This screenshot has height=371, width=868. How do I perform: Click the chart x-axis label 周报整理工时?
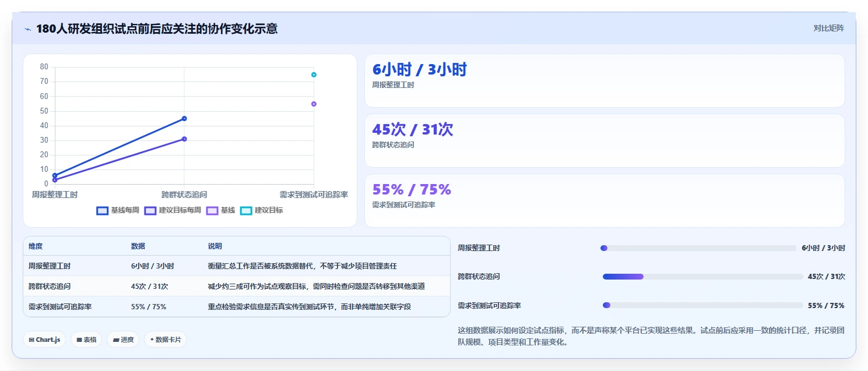click(x=55, y=195)
